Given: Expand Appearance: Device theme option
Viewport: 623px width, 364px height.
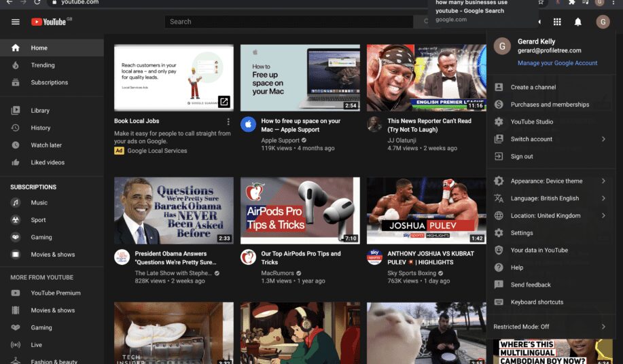Looking at the screenshot, I should 551,181.
